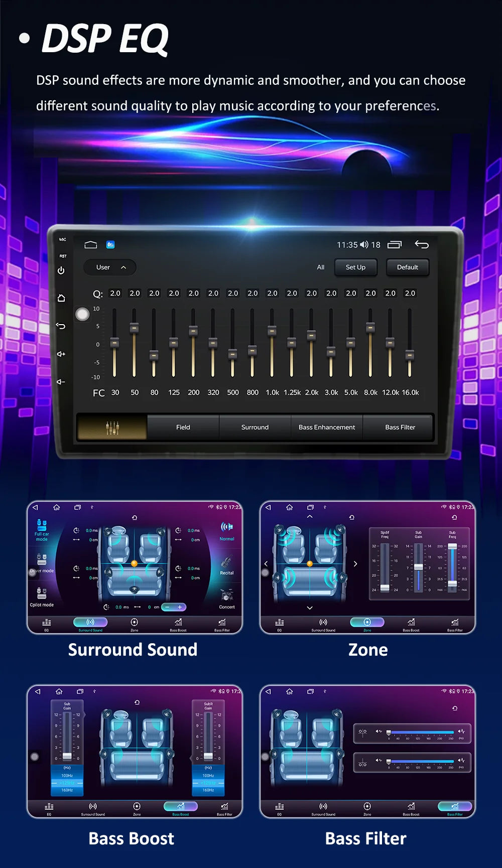Click the up chevron above the Zone seats
Viewport: 502px width, 868px height.
(310, 516)
